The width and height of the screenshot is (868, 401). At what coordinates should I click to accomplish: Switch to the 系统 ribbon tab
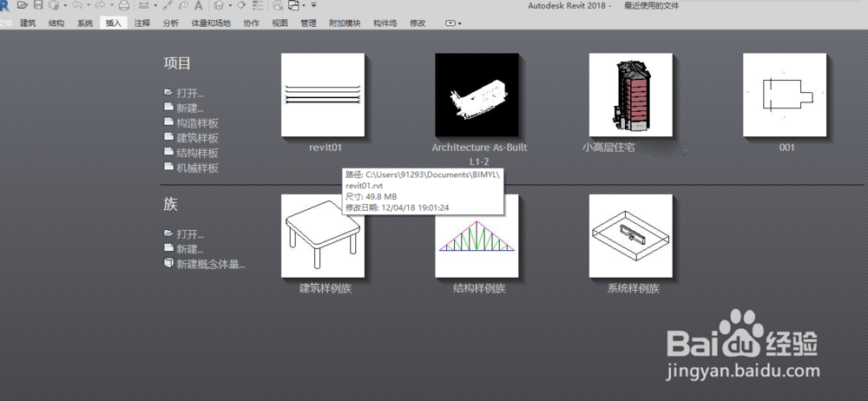(85, 23)
